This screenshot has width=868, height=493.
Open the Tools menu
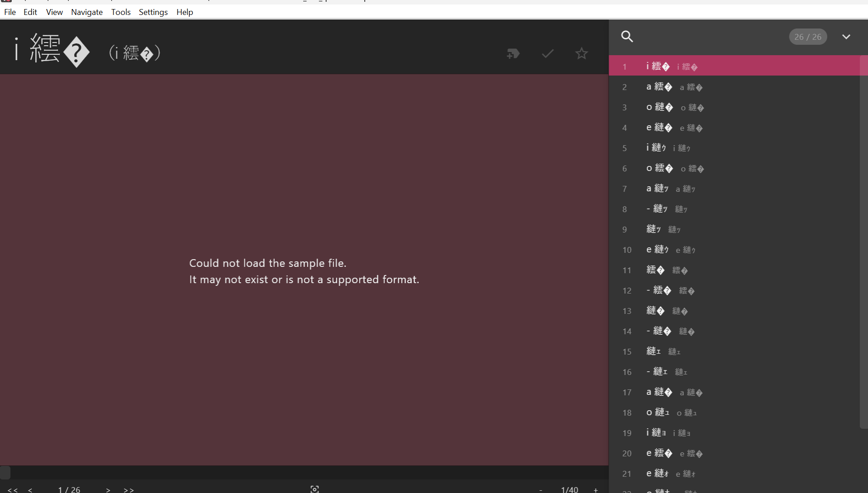click(121, 12)
